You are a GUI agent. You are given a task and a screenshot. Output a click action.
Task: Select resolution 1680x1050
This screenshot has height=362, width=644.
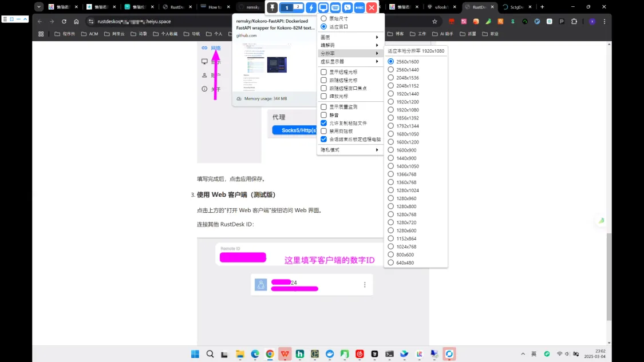404,134
